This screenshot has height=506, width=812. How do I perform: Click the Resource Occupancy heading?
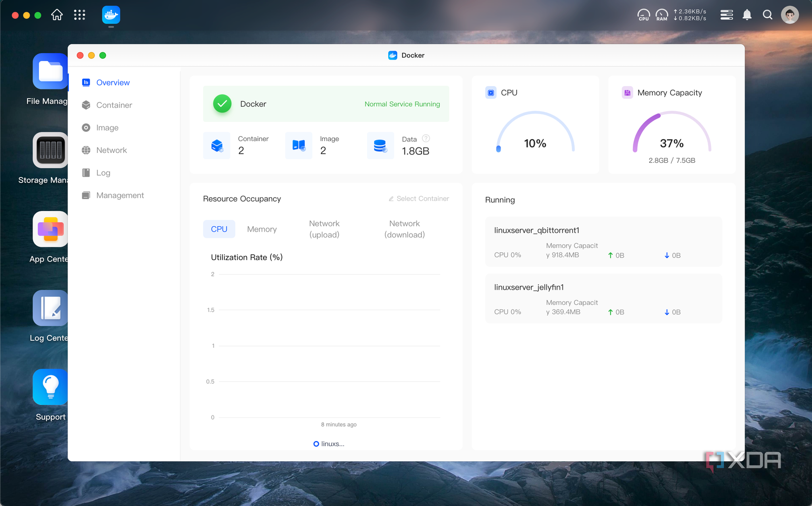tap(242, 199)
